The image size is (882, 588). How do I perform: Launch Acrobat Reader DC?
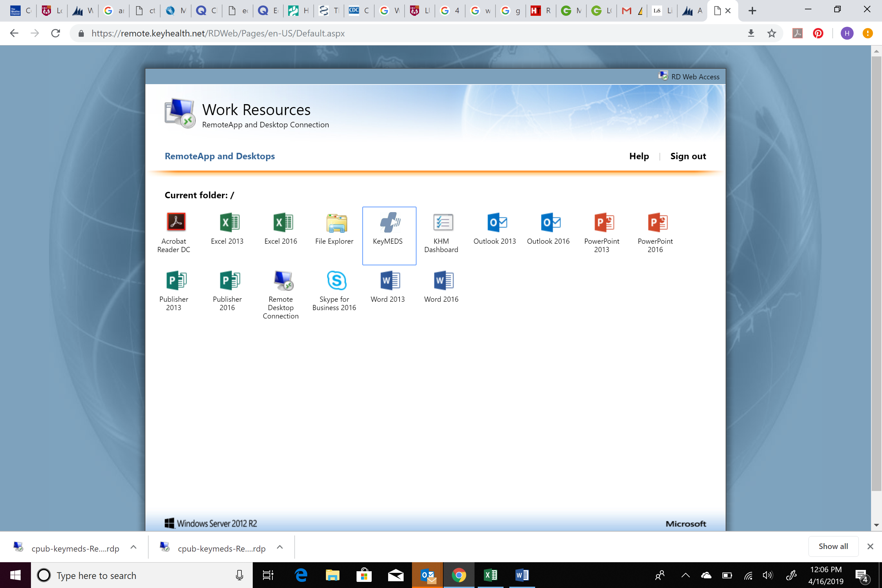coord(175,222)
